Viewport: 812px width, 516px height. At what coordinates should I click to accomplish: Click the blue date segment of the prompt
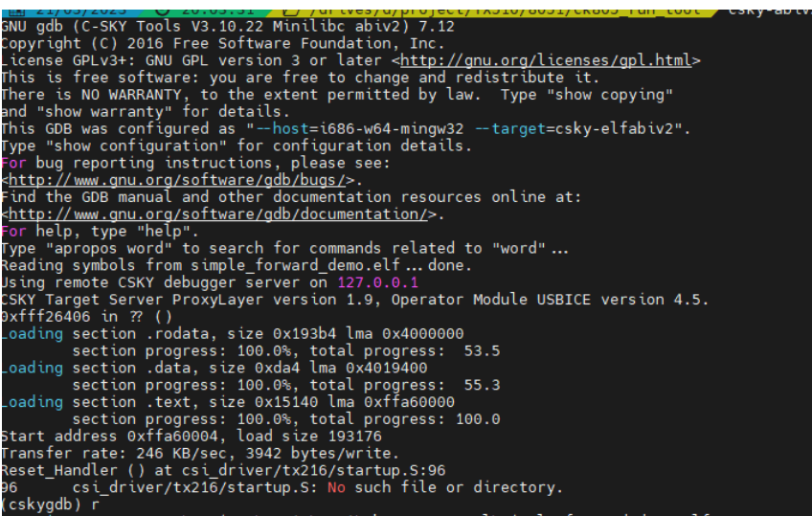73,11
